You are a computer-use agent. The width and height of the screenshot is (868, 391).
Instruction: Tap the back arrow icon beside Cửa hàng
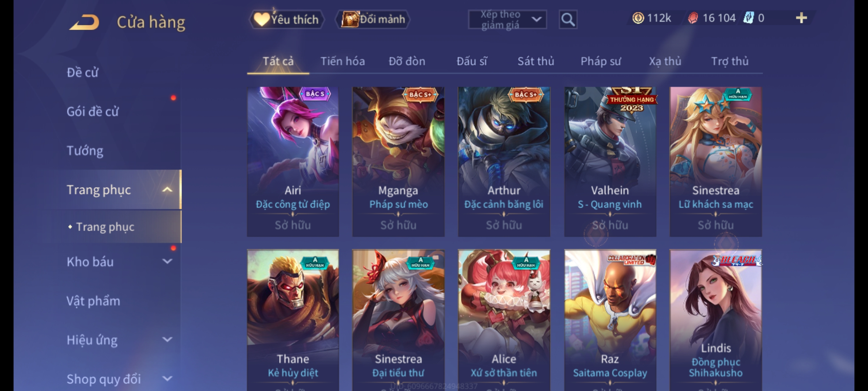[85, 22]
